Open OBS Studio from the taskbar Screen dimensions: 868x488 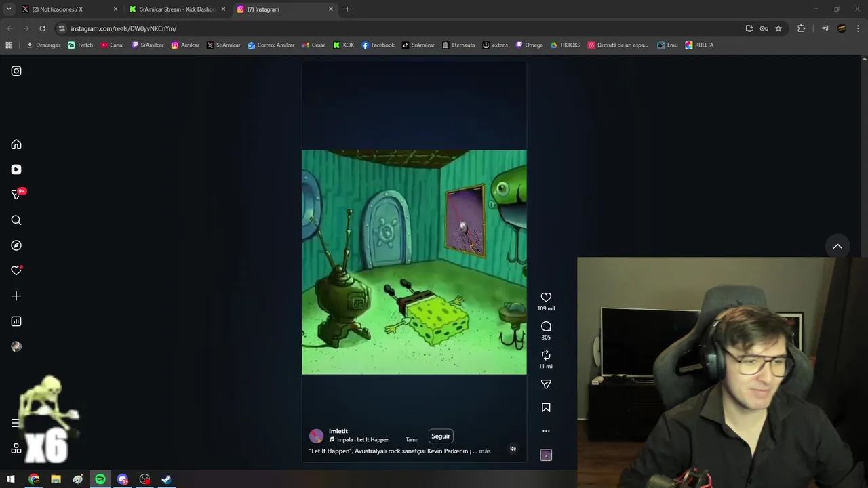tap(144, 479)
